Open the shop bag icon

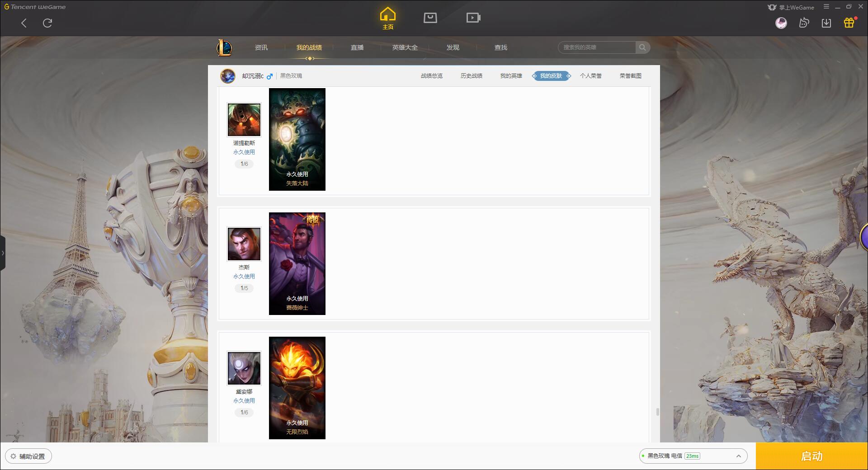430,18
